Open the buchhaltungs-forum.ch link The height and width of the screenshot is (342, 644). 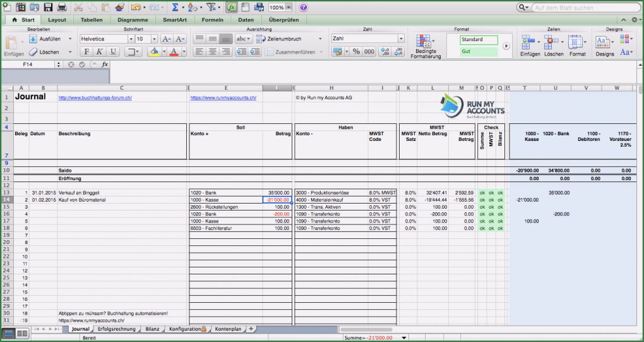click(95, 98)
